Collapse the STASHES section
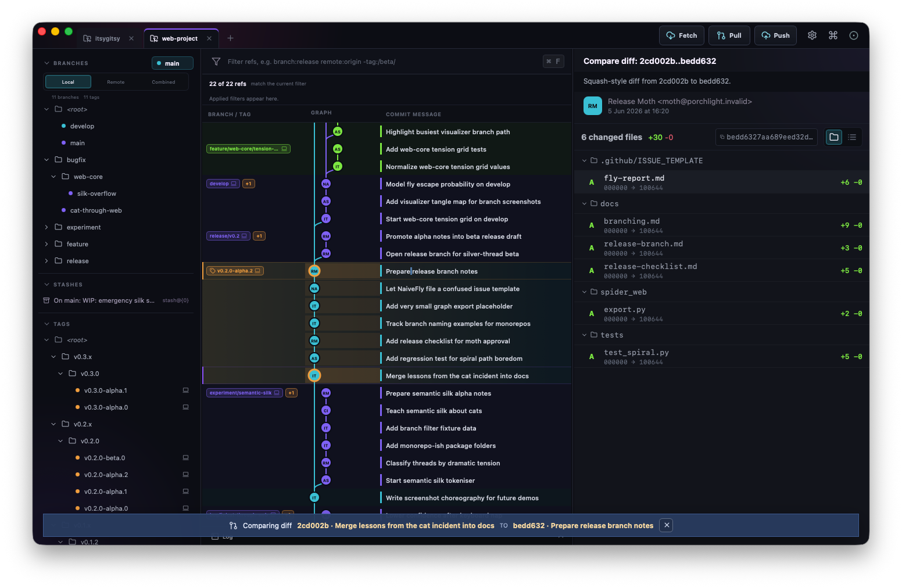The height and width of the screenshot is (588, 902). point(46,285)
